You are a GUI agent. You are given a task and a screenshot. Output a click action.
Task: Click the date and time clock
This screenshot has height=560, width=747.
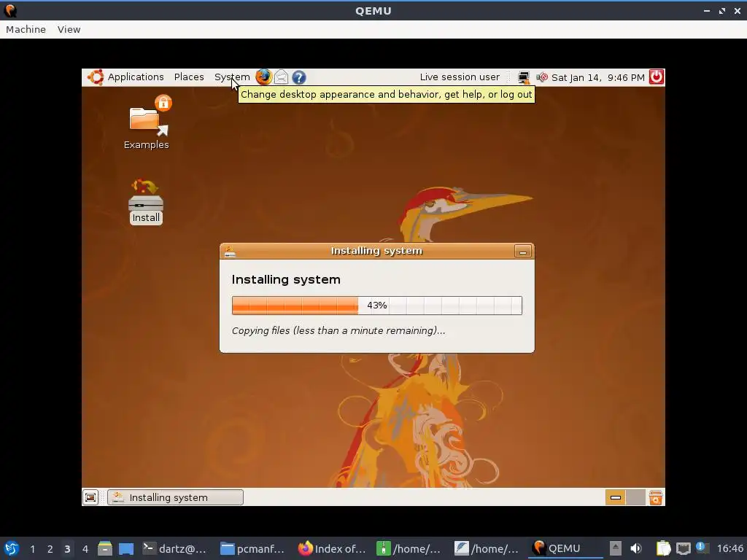[598, 77]
